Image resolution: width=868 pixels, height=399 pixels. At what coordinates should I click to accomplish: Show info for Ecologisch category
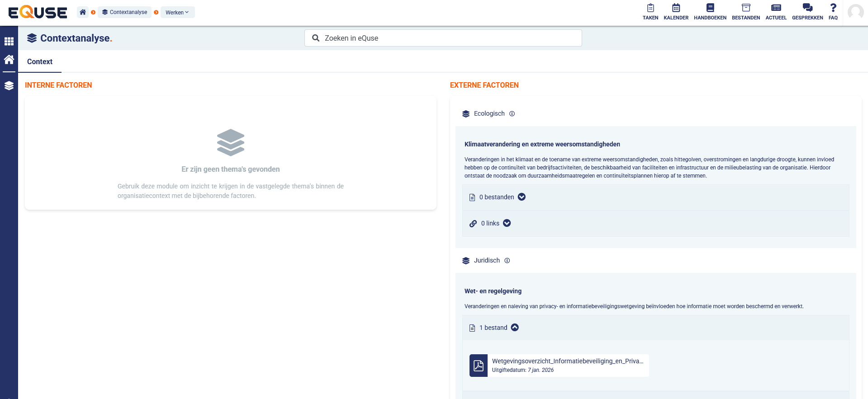(512, 114)
